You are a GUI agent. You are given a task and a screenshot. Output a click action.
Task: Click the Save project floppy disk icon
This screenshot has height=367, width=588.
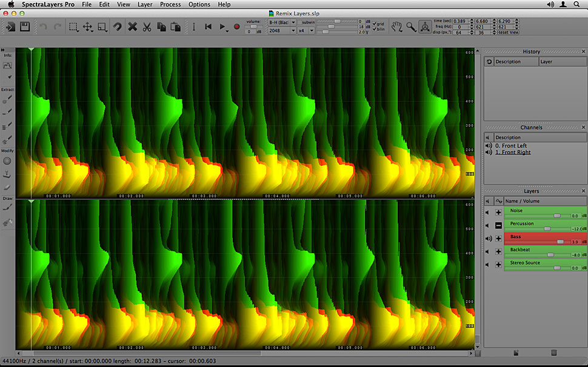25,27
